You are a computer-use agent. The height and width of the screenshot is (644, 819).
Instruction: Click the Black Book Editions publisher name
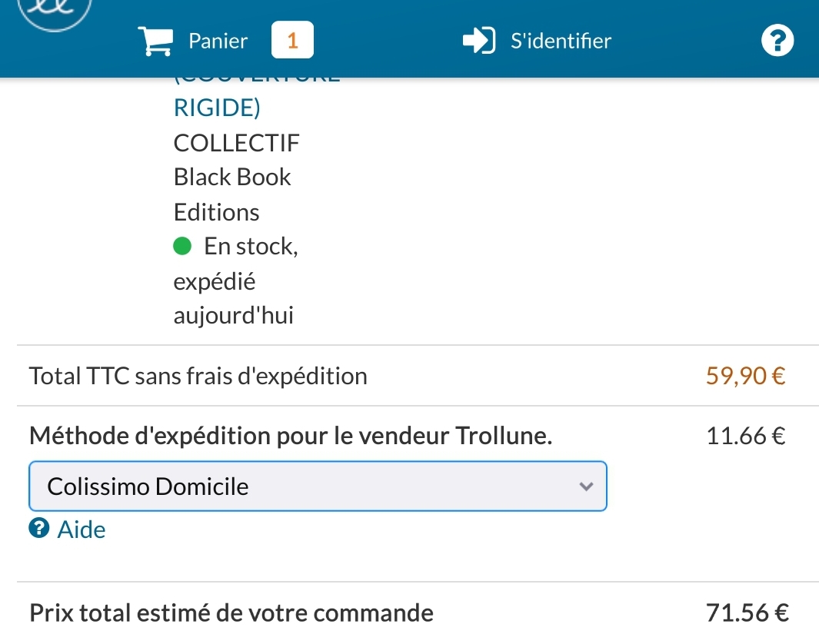coord(232,194)
